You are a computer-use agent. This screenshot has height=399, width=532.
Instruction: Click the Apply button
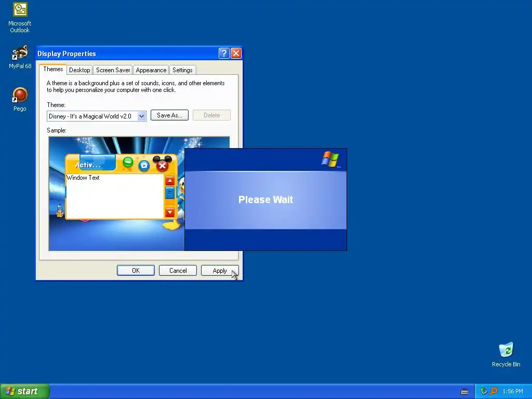[220, 270]
